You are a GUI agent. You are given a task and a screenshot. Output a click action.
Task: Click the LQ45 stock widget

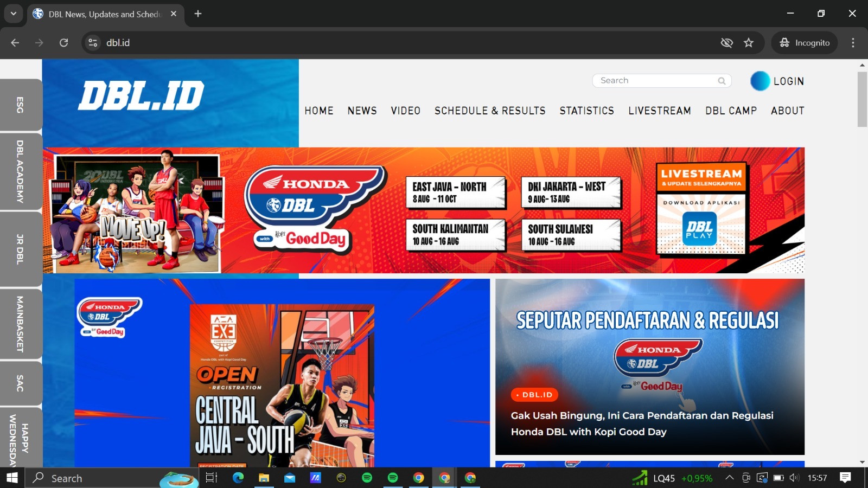coord(673,478)
